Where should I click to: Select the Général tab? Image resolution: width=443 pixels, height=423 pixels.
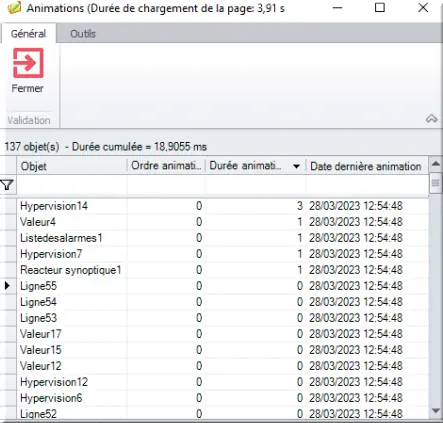[28, 34]
